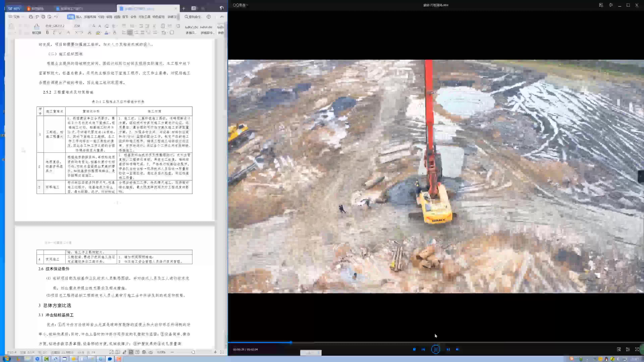The width and height of the screenshot is (644, 362).
Task: Pause the video in QQ影音
Action: pos(436,349)
